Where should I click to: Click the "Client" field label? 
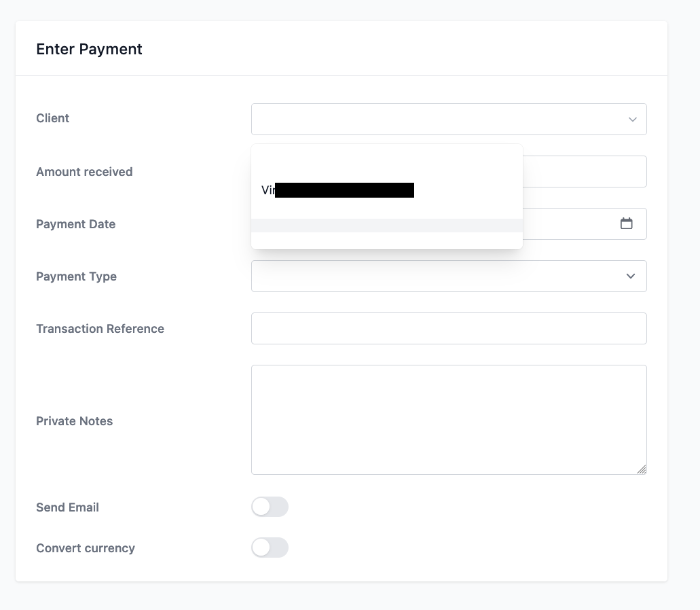tap(53, 118)
